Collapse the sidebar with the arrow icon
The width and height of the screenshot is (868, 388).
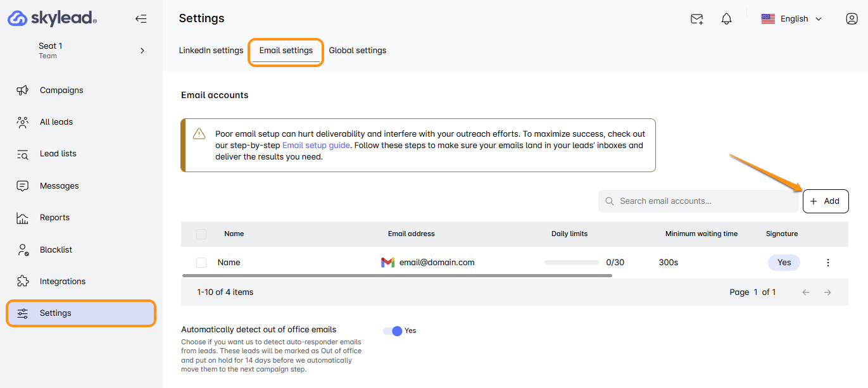(x=141, y=19)
